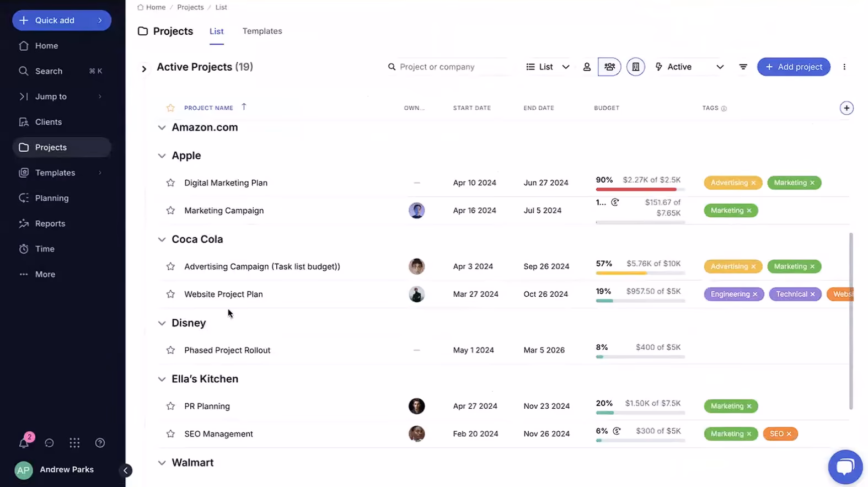Image resolution: width=868 pixels, height=487 pixels.
Task: Open the help question mark icon
Action: click(100, 443)
